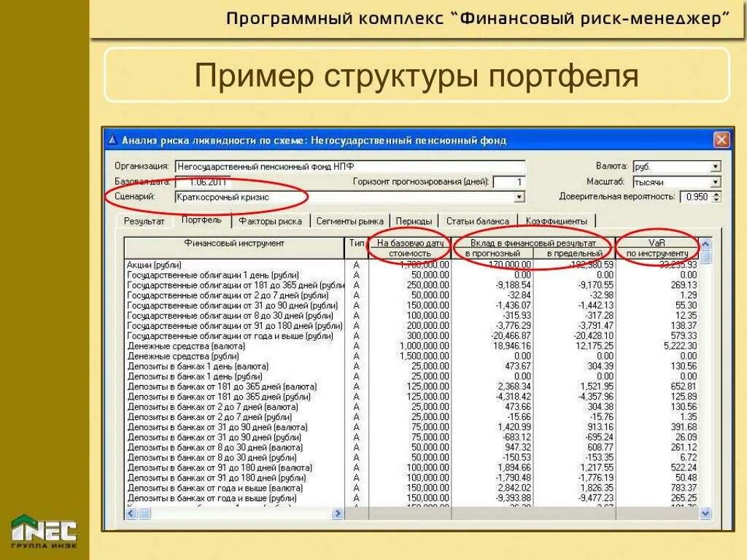Click the 18,946.16 прогнозный value cell
Viewport: 747px width, 560px height.
(492, 346)
